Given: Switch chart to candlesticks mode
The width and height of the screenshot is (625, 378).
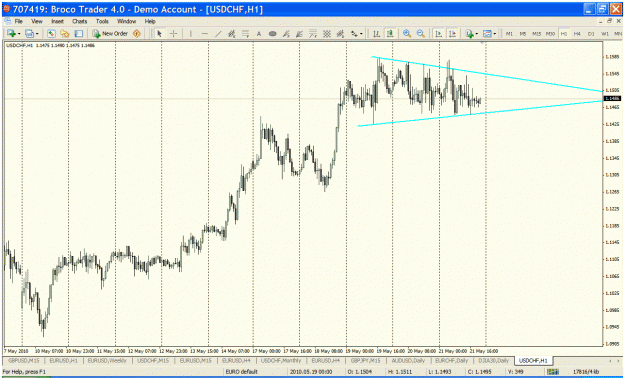Looking at the screenshot, I should point(390,33).
